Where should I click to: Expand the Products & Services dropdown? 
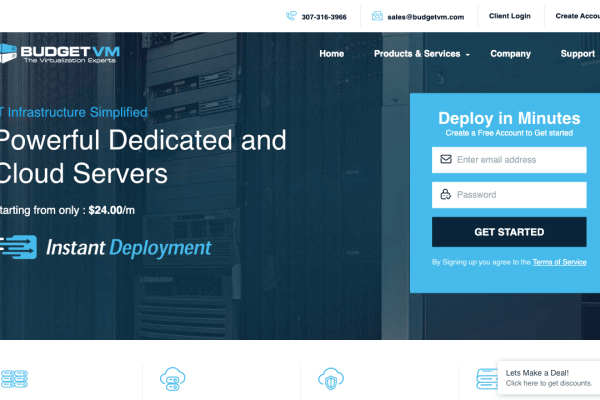coord(421,54)
